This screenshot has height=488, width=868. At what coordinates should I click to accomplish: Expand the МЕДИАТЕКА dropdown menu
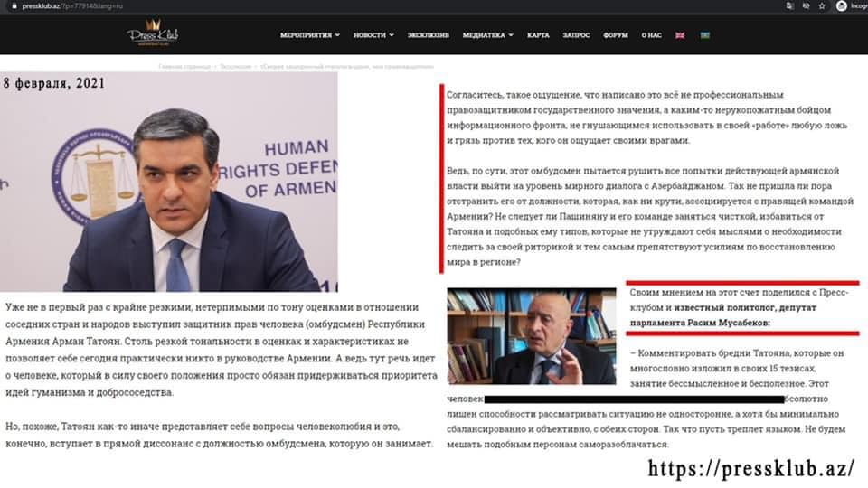pos(487,35)
